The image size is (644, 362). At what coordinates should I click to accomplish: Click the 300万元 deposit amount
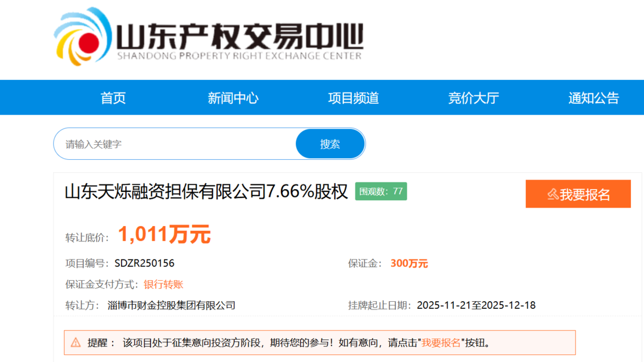coord(409,263)
